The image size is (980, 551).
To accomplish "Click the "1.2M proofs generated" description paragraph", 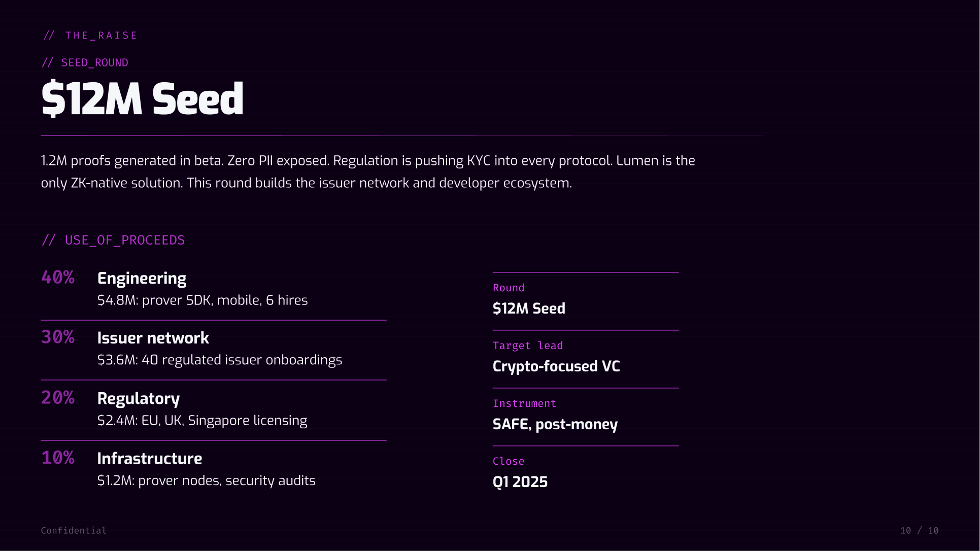I will click(367, 171).
